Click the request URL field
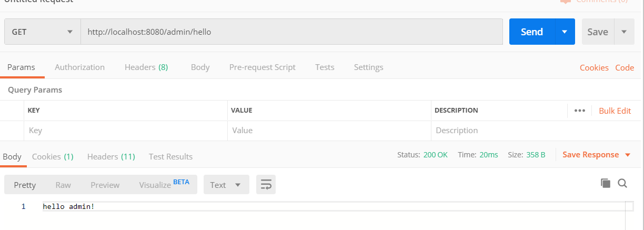The image size is (644, 230). [x=291, y=32]
